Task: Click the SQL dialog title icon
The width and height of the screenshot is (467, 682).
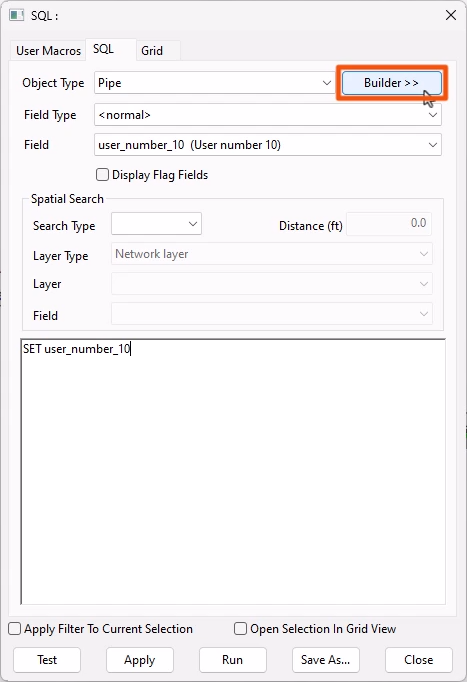Action: tap(17, 15)
